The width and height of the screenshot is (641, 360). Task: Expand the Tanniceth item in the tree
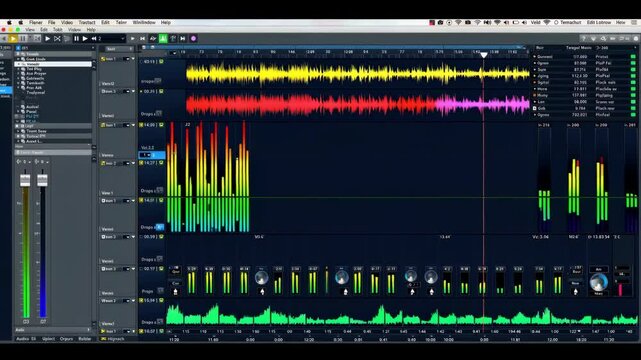tap(19, 83)
